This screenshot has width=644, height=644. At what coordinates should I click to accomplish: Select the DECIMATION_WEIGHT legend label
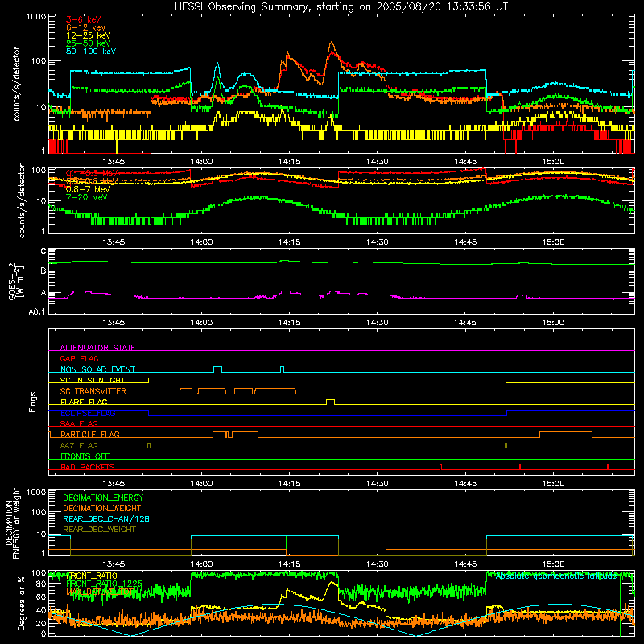tap(102, 508)
